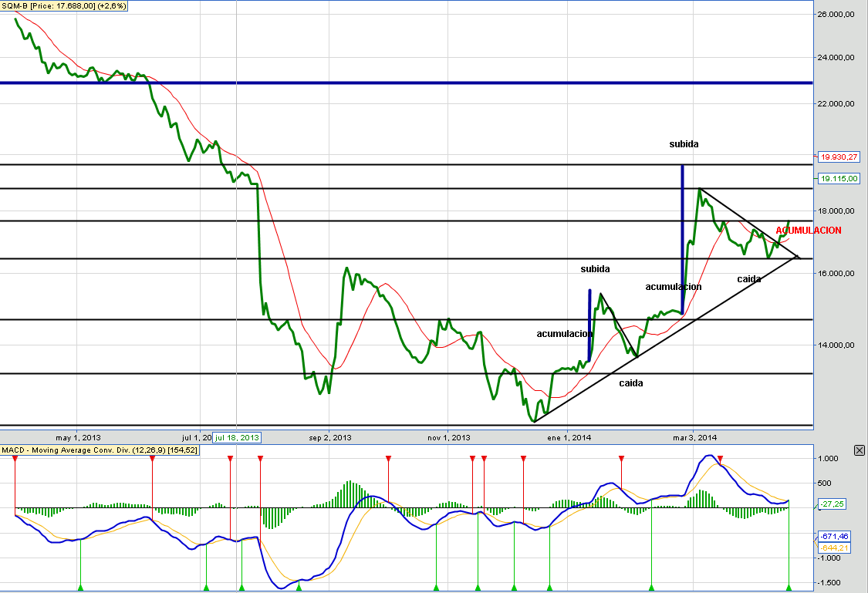The width and height of the screenshot is (868, 593).
Task: Click the leftmost red sell arrow in MACD
Action: pyautogui.click(x=15, y=459)
